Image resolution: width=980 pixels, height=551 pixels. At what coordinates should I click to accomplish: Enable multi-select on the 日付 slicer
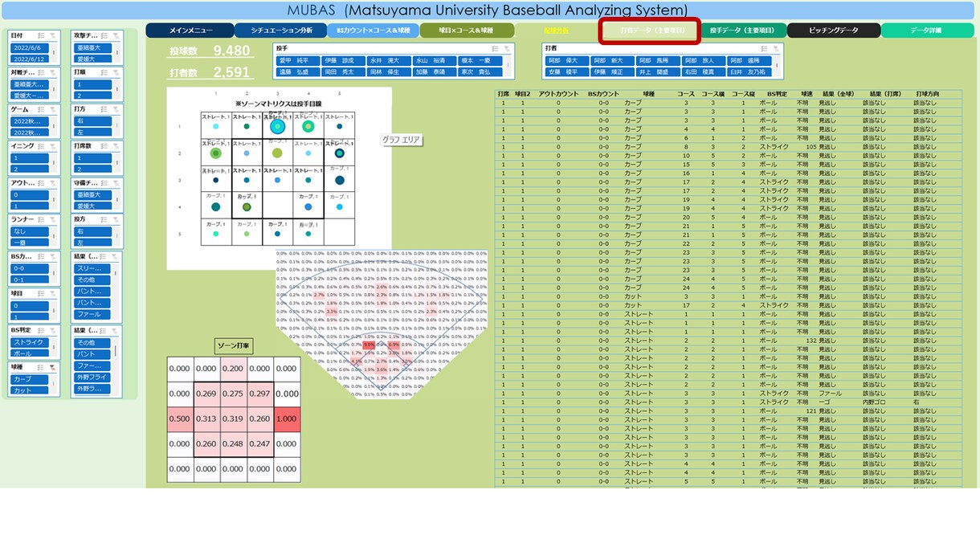tap(42, 35)
